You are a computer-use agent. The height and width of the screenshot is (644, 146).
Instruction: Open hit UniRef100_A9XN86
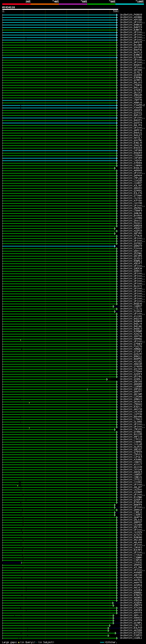(x=131, y=17)
